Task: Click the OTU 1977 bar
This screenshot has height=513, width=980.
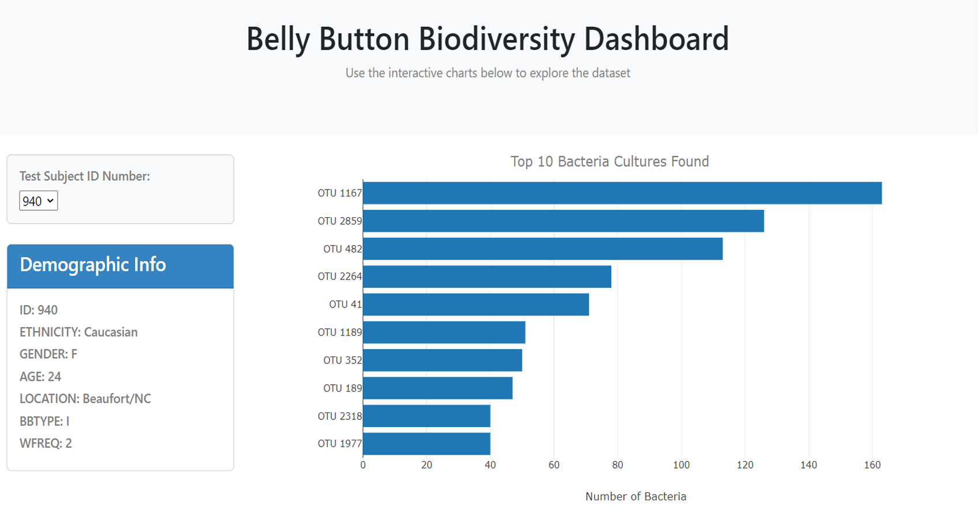Action: [x=427, y=444]
